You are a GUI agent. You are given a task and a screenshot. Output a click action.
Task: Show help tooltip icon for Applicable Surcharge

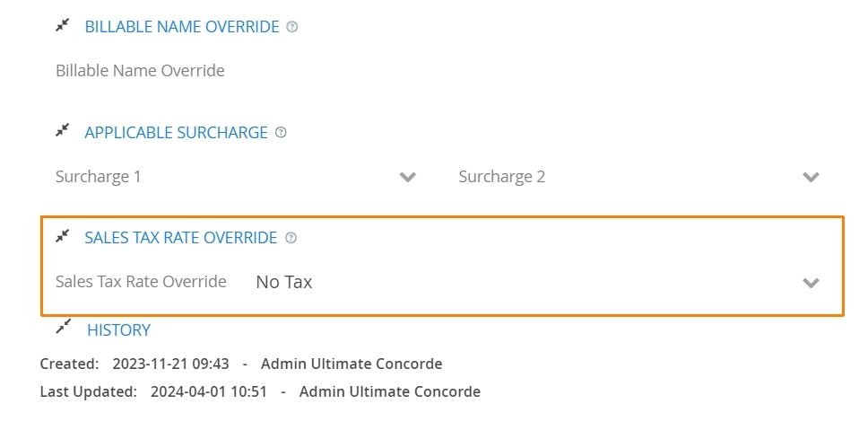(281, 133)
